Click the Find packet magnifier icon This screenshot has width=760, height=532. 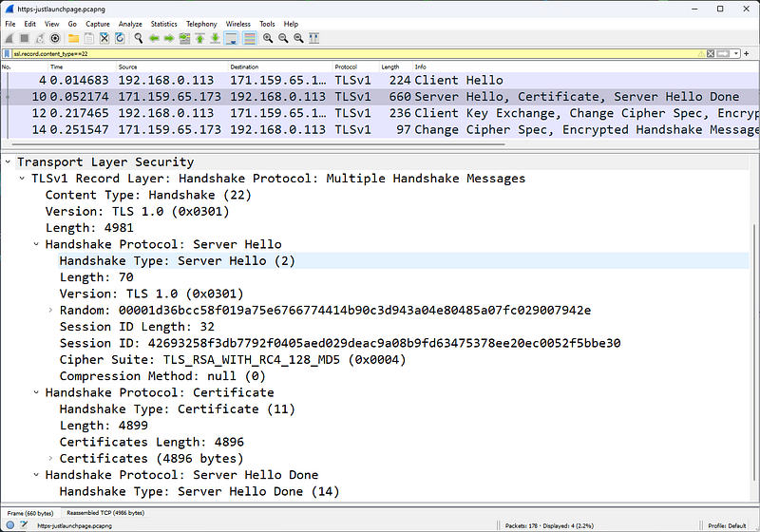pos(139,38)
